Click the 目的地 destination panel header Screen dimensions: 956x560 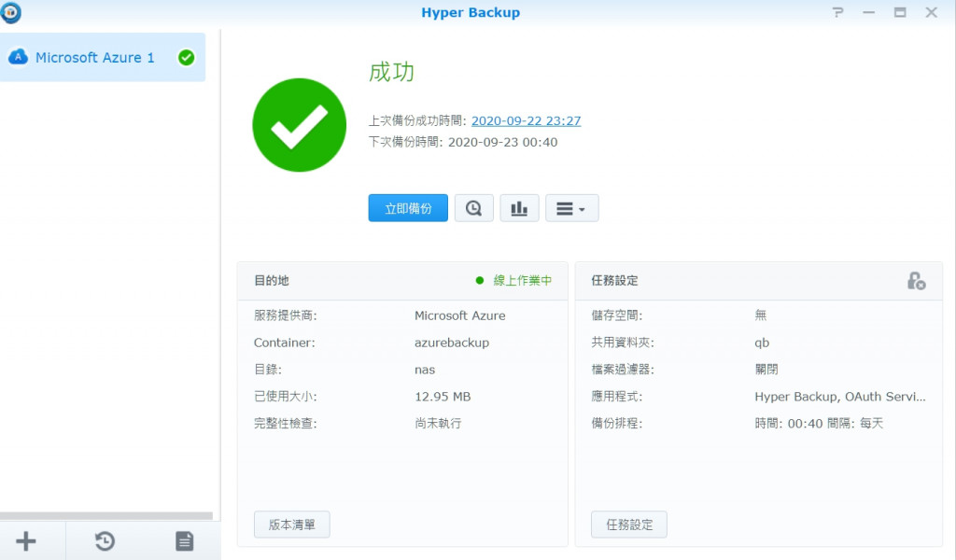[272, 280]
